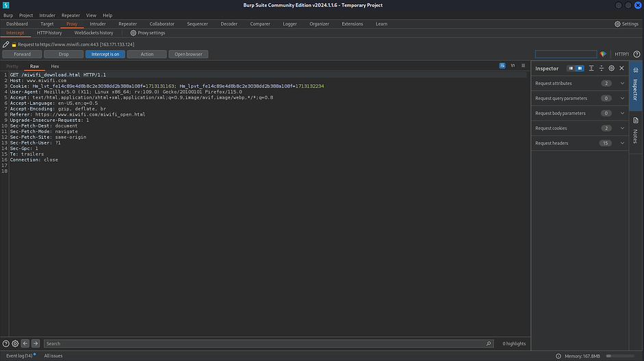Close the Inspector panel
Viewport: 644px width, 361px height.
point(622,69)
